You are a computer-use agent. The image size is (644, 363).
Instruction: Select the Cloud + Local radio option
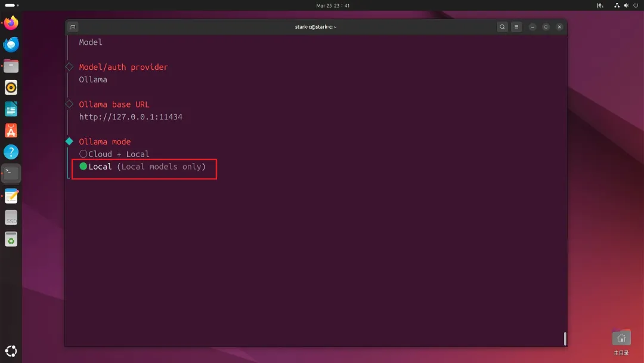(114, 154)
